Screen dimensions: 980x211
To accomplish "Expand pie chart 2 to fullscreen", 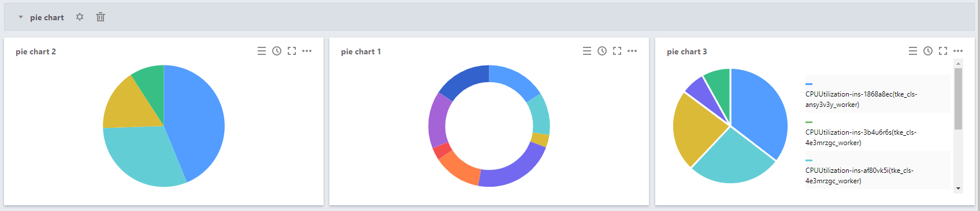I will pos(292,51).
